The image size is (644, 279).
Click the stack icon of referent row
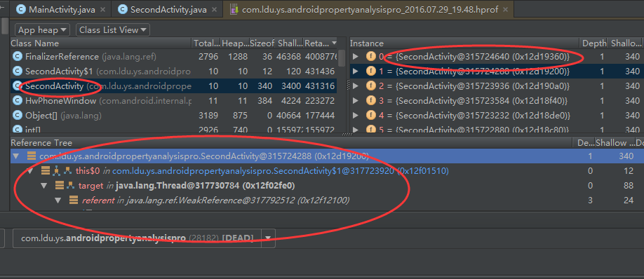coord(74,200)
